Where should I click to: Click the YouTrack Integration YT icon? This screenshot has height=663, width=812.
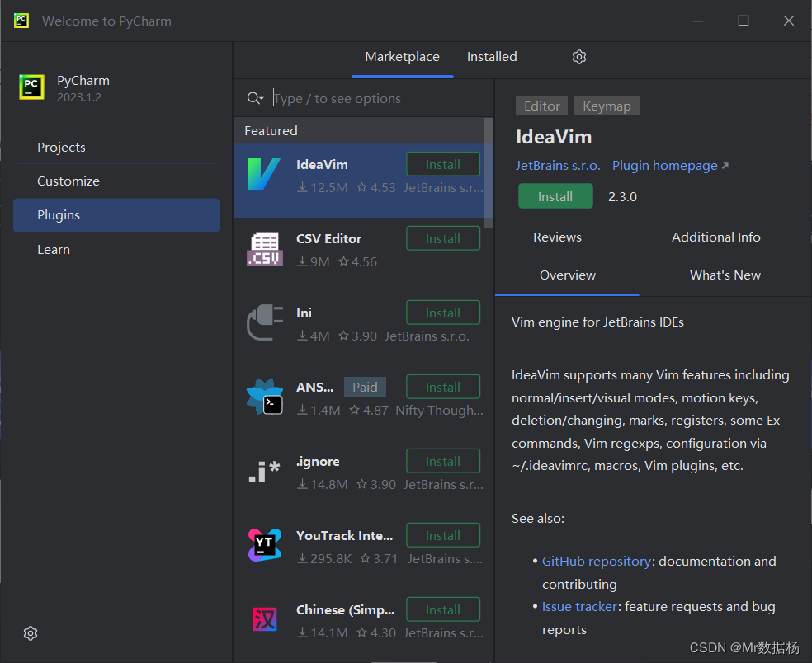[265, 545]
